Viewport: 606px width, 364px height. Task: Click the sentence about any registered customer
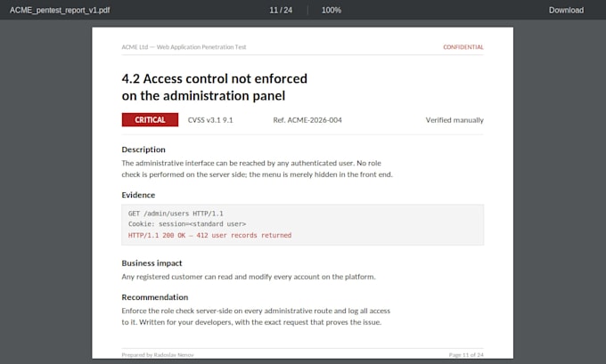tap(249, 277)
